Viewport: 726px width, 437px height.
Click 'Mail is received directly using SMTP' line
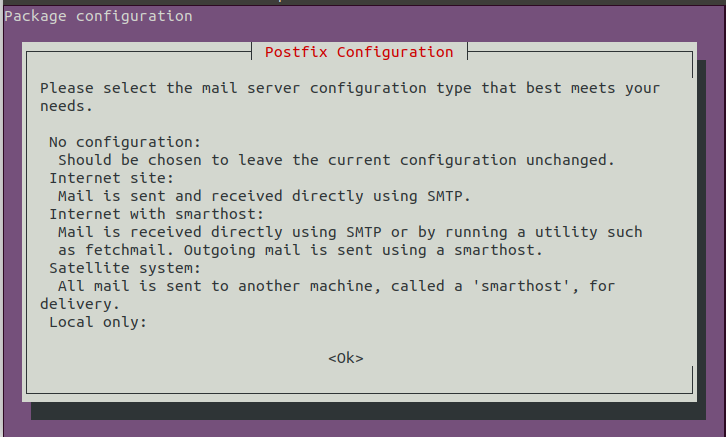(350, 232)
